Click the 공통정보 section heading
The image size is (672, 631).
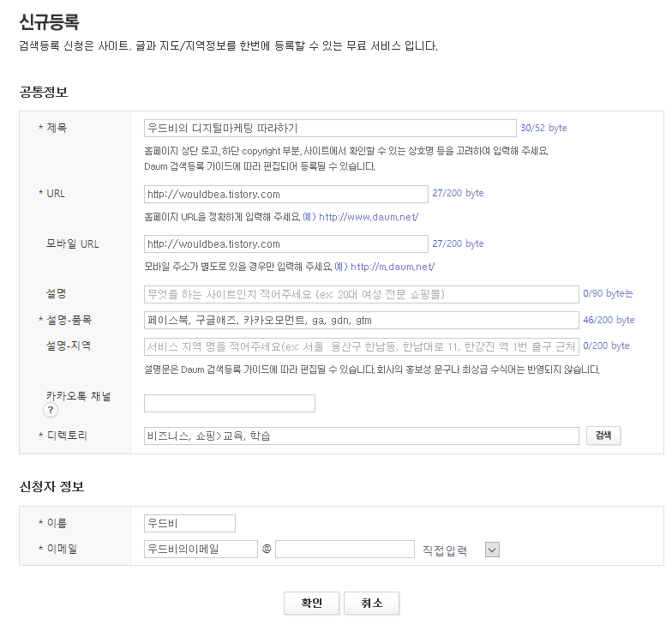(44, 92)
